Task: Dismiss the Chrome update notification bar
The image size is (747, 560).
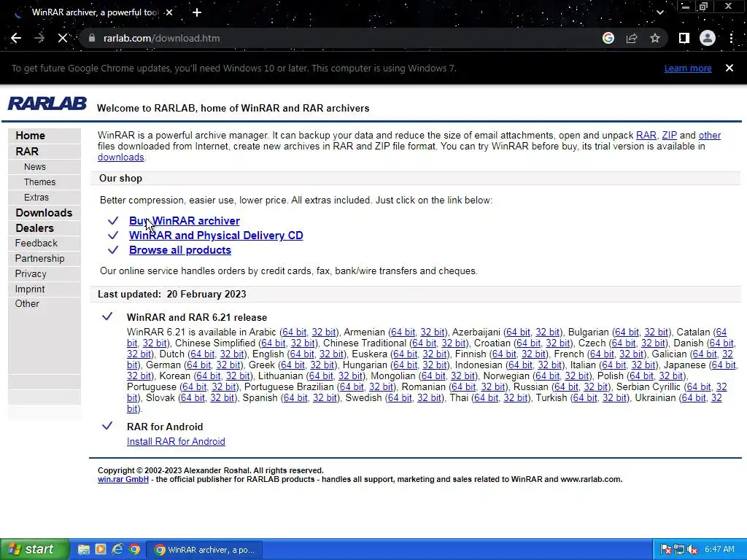Action: pos(729,68)
